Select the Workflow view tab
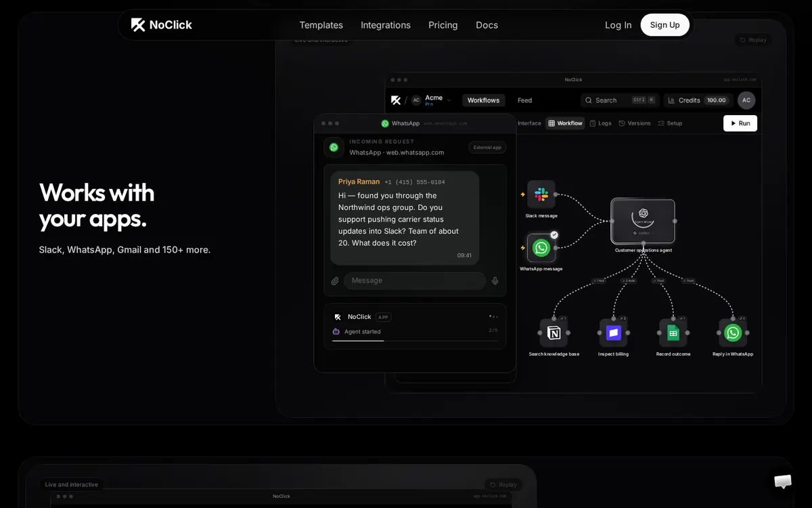Image resolution: width=812 pixels, height=508 pixels. pos(565,123)
